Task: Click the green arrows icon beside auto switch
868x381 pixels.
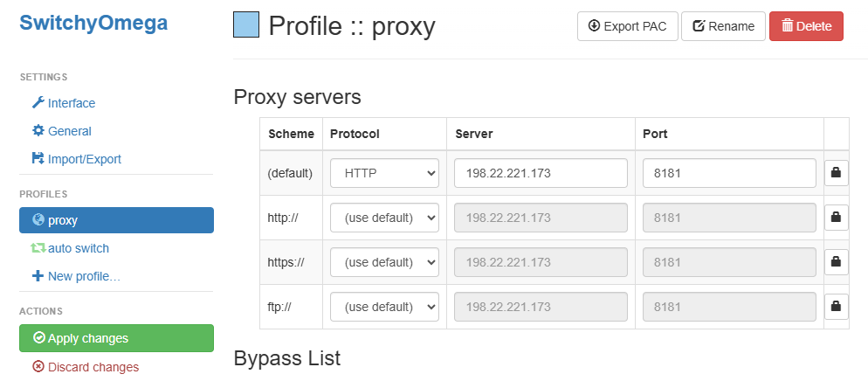Action: pyautogui.click(x=38, y=248)
